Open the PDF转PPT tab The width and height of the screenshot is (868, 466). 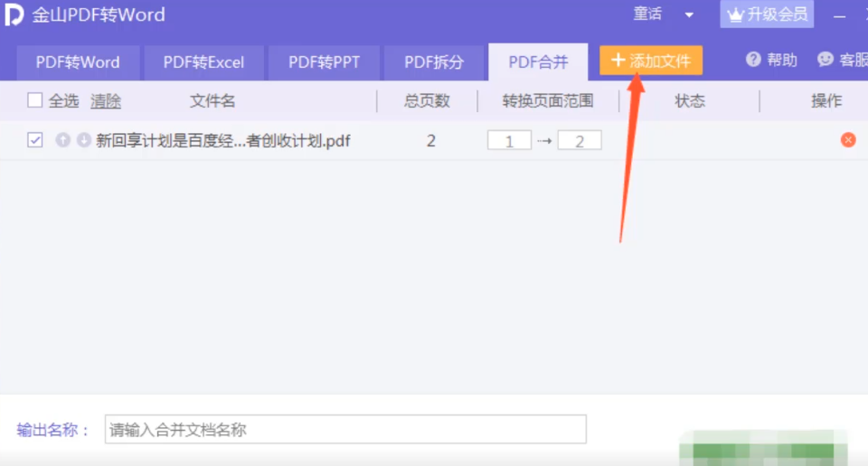324,62
